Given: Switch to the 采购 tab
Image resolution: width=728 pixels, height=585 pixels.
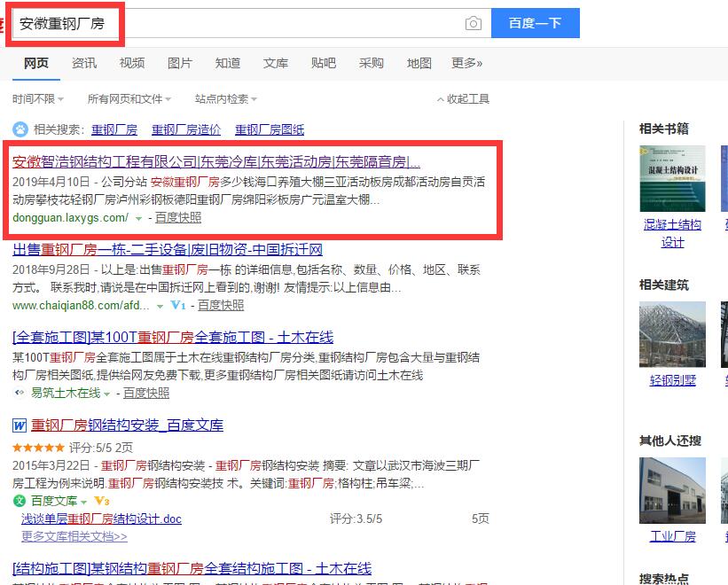Looking at the screenshot, I should pyautogui.click(x=372, y=63).
